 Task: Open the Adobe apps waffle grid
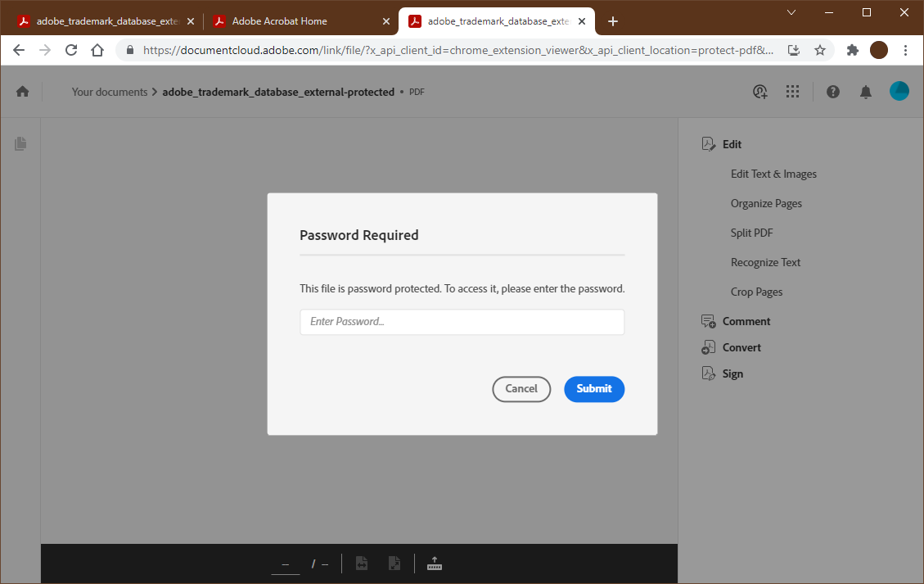pos(792,91)
